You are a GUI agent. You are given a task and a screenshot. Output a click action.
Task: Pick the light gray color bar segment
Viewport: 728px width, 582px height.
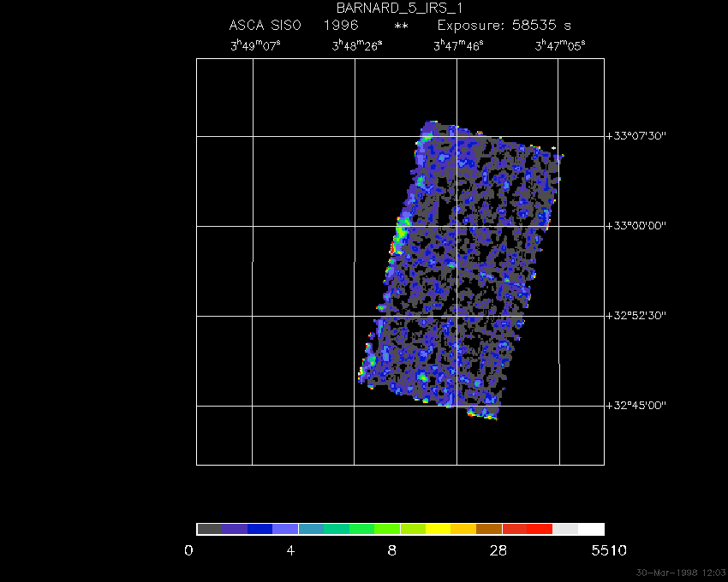click(565, 529)
